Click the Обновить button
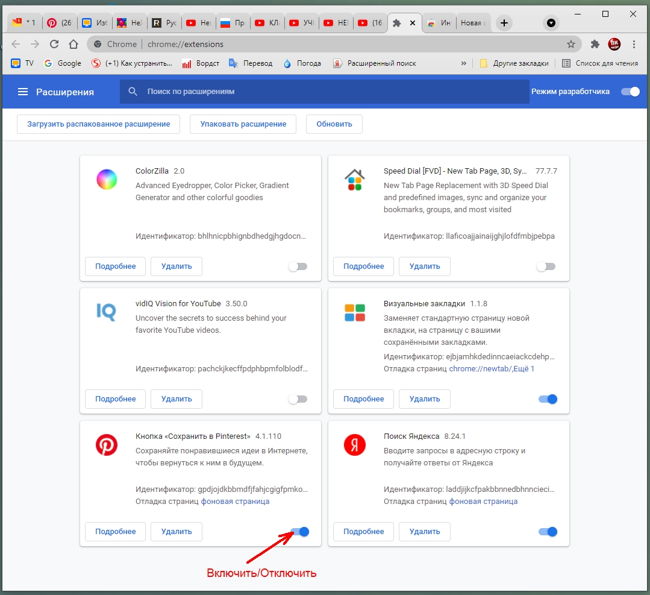 334,124
